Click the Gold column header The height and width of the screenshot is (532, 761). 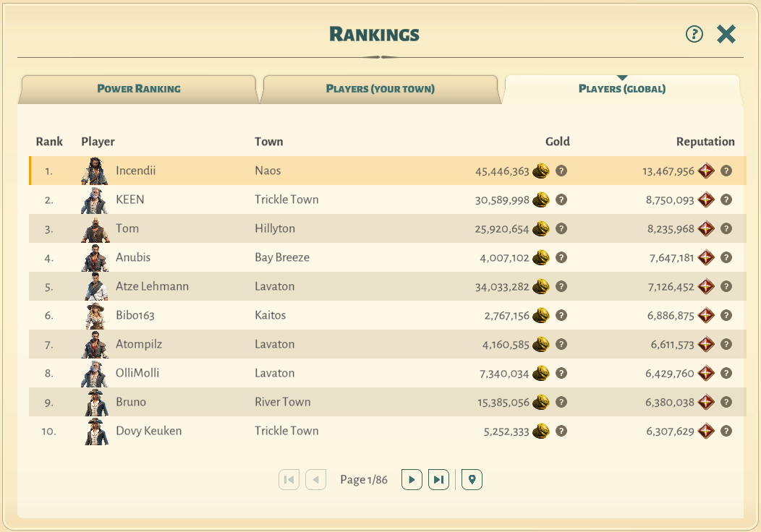[557, 142]
